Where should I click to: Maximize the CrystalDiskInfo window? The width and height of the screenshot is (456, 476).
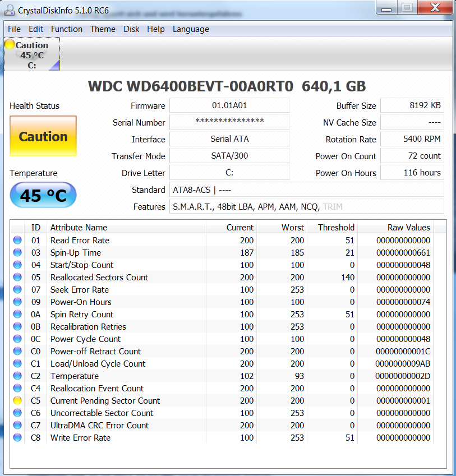tap(407, 8)
